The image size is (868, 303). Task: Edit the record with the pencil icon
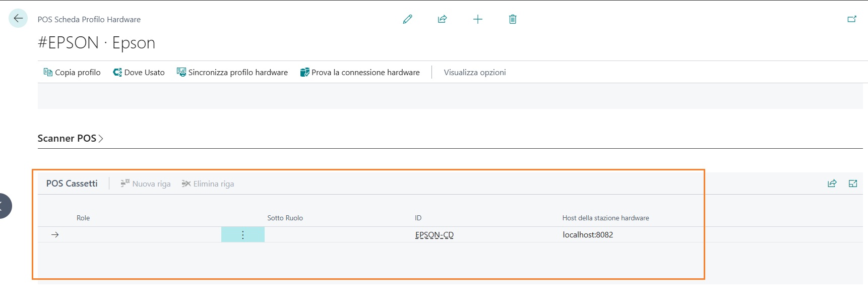[408, 19]
